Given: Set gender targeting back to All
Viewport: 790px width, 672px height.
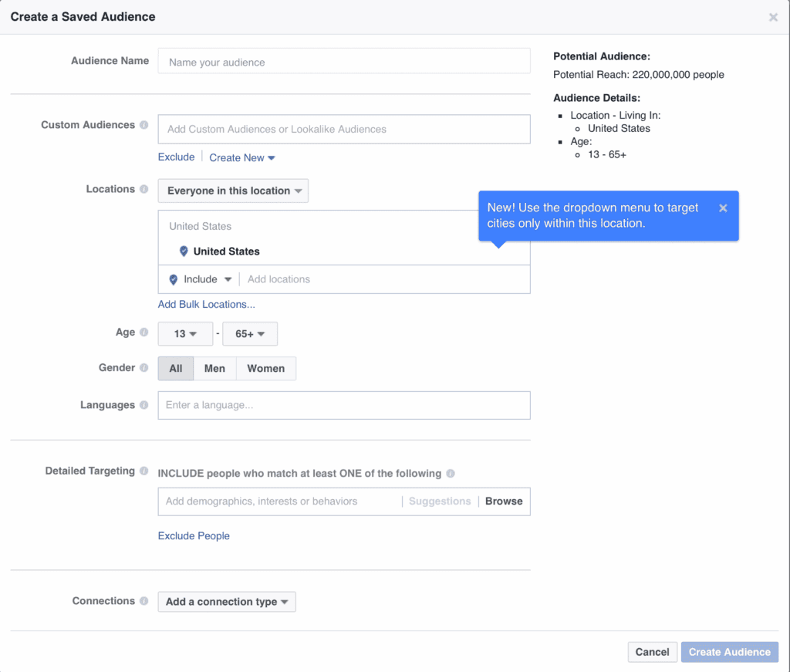Looking at the screenshot, I should pos(175,368).
